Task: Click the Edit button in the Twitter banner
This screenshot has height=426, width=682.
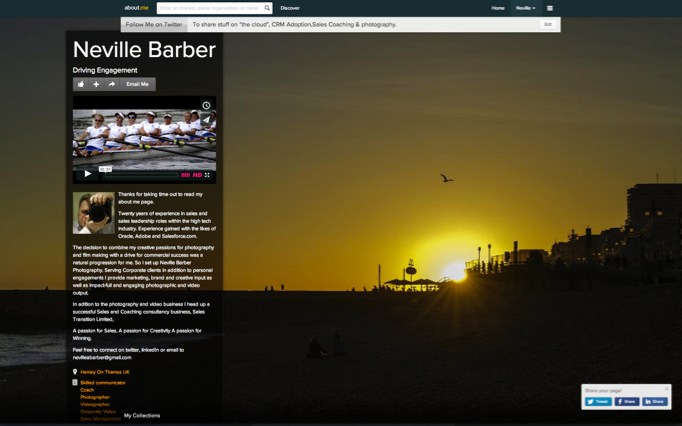Action: click(547, 24)
